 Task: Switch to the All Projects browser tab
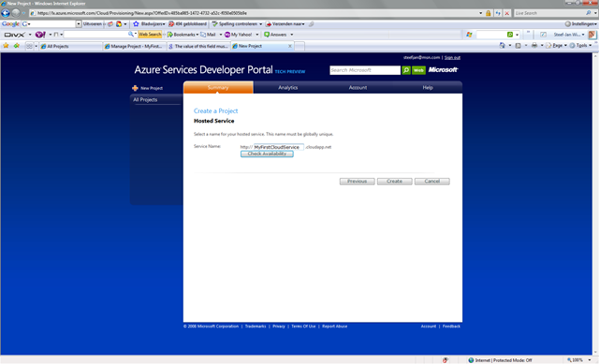tap(70, 46)
